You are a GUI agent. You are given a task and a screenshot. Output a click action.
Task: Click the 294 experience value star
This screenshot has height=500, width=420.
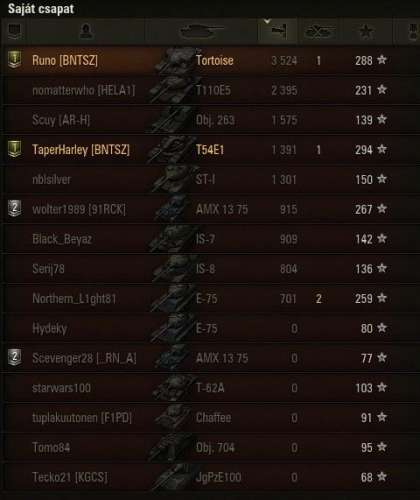[382, 149]
